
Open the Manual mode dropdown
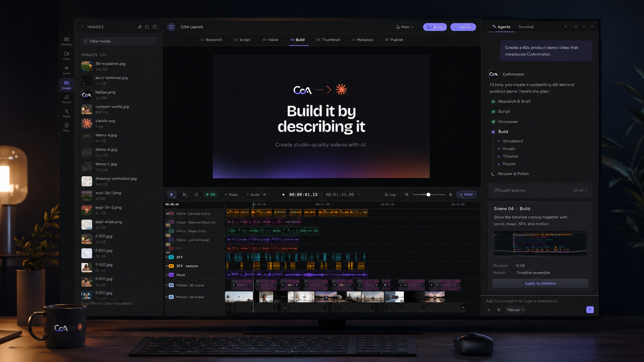[515, 310]
